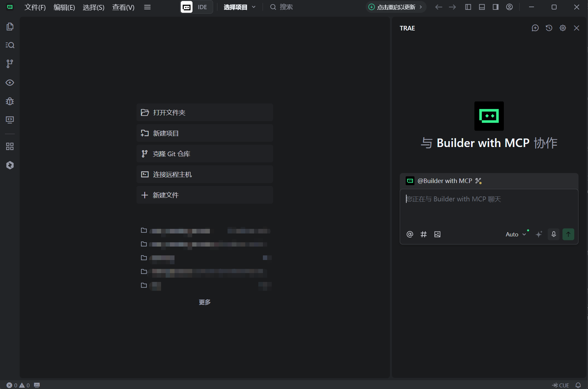Viewport: 588px width, 389px height.
Task: Open the Auto model dropdown
Action: point(516,234)
